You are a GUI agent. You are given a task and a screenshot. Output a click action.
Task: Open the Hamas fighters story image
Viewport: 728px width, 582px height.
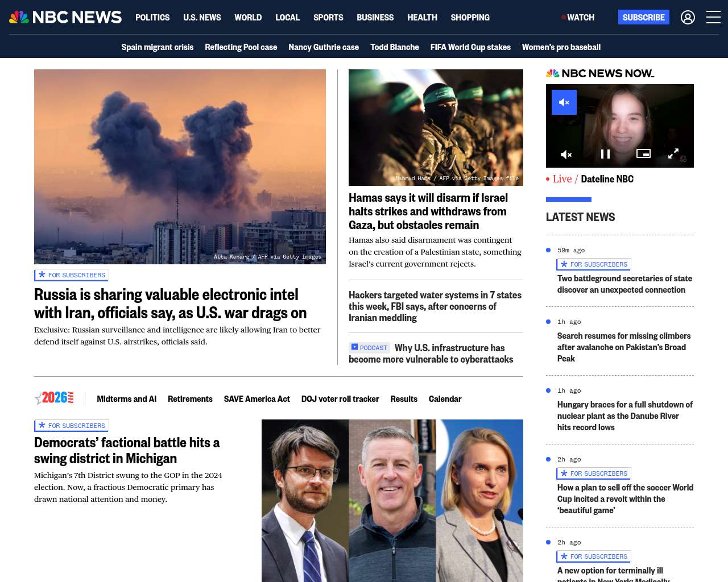[436, 127]
